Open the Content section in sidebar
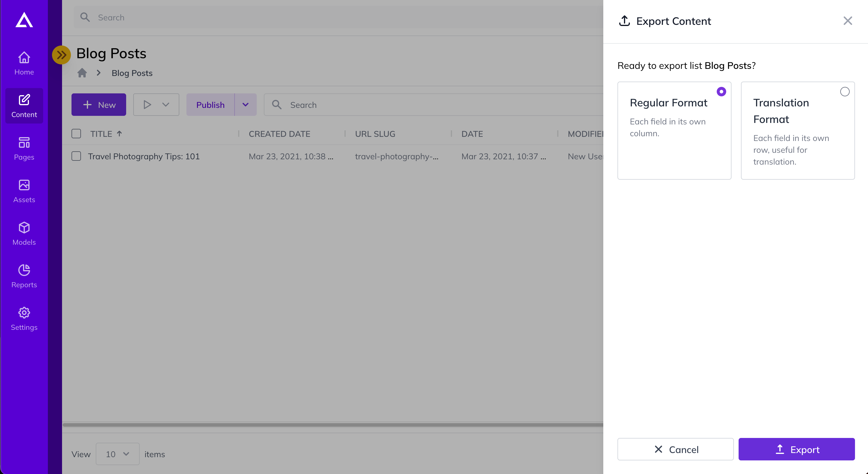Screen dimensions: 868x474 click(x=24, y=105)
